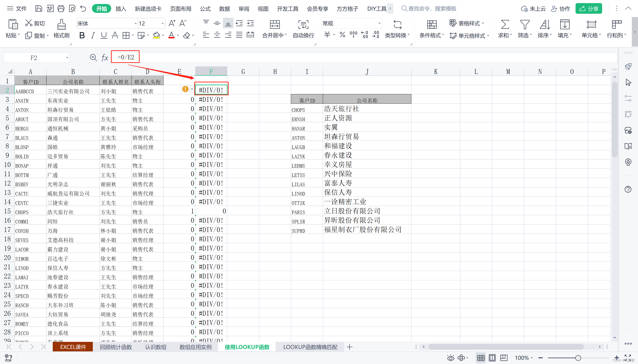The image size is (638, 364).
Task: Open the number format dropdown showing 常规
Action: (379, 23)
